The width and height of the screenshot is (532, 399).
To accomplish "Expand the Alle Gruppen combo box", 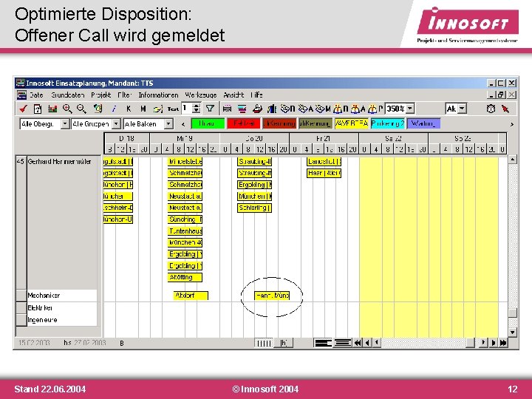I will (117, 124).
